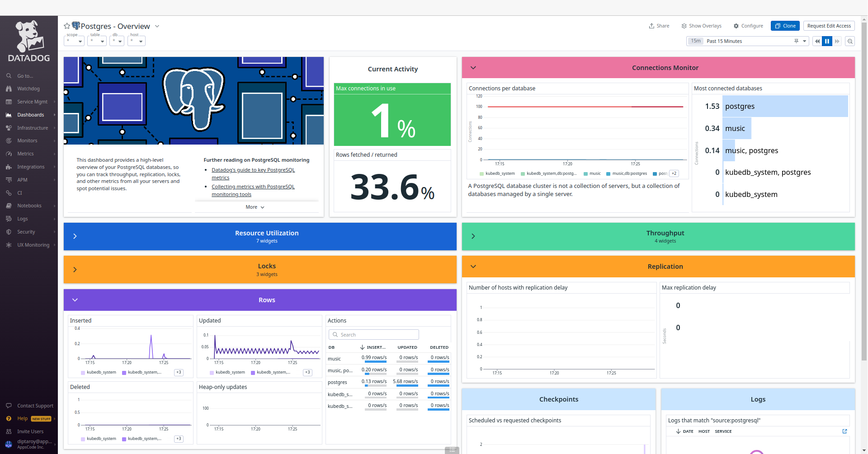Expand the Resource Utilization section
The height and width of the screenshot is (454, 868).
tap(75, 236)
